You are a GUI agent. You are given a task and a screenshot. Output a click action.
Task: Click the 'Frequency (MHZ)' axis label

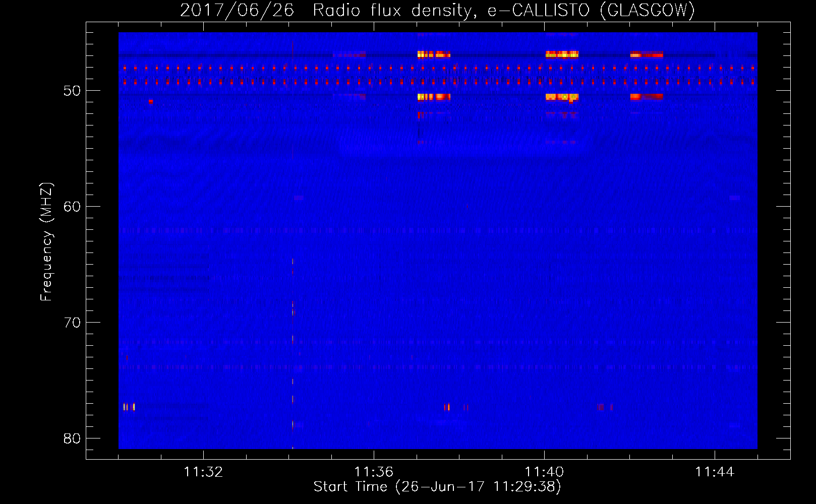[46, 242]
